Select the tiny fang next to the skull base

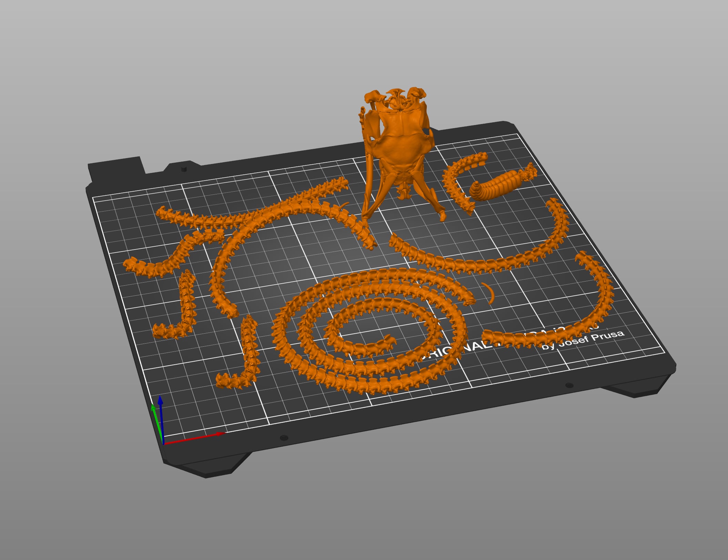click(x=344, y=206)
